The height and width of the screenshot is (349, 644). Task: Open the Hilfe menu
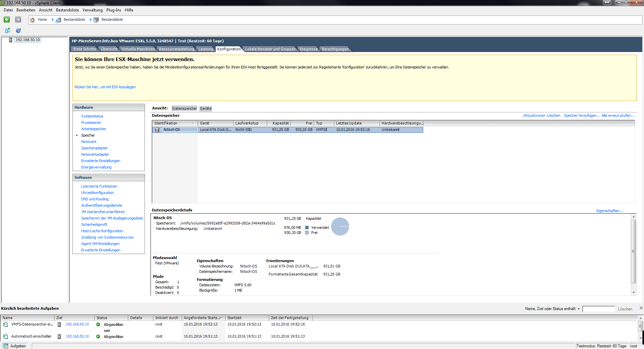point(129,10)
